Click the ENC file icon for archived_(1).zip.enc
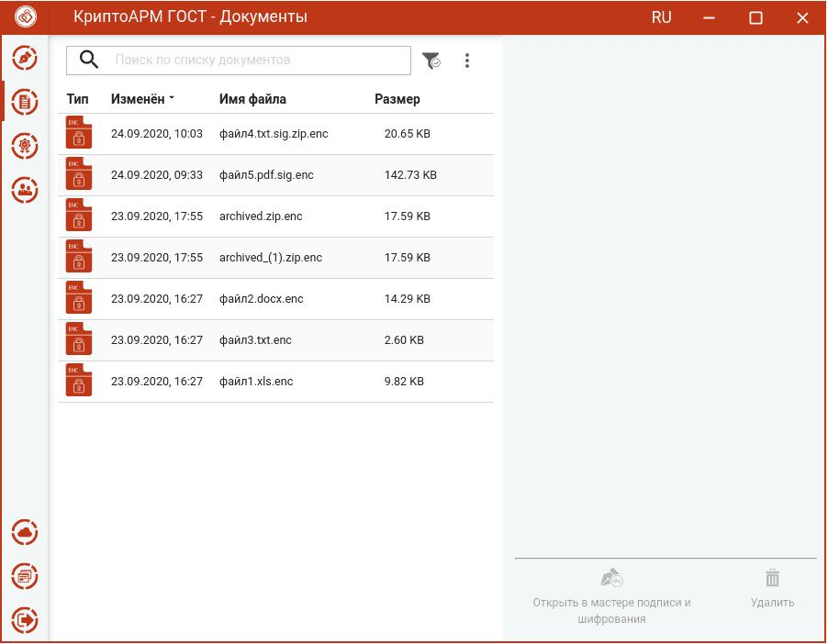The width and height of the screenshot is (828, 644). pyautogui.click(x=79, y=256)
